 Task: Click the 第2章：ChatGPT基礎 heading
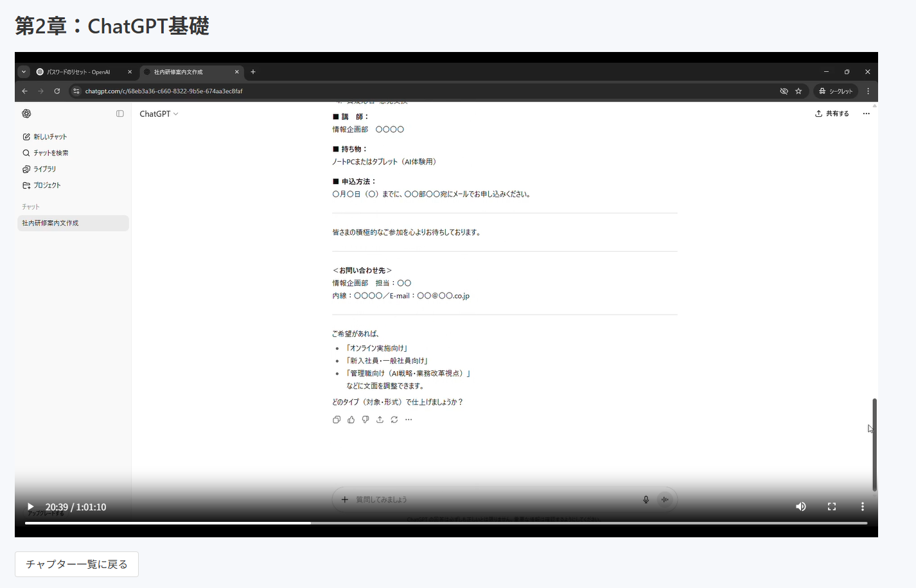112,26
